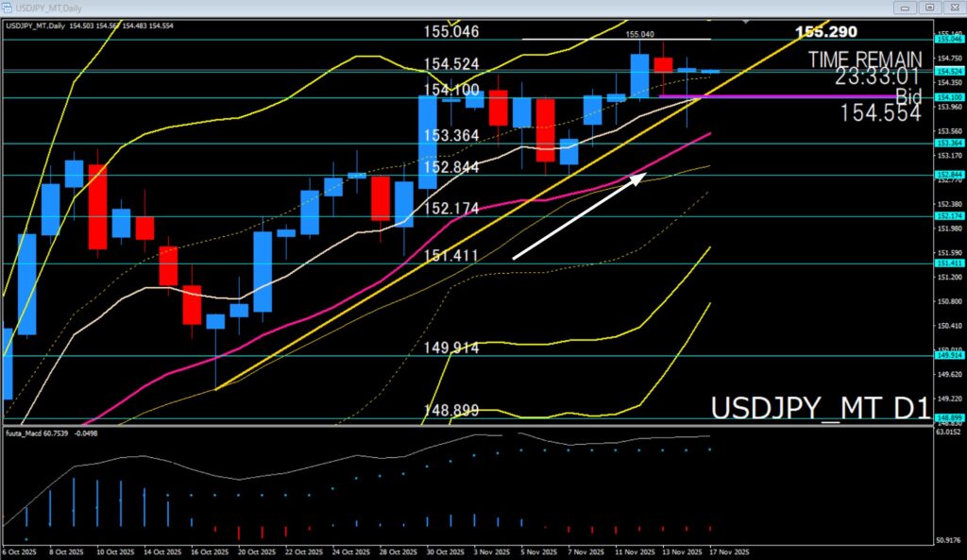
Task: Close the USDJPY_MT Daily chart window
Action: (954, 8)
